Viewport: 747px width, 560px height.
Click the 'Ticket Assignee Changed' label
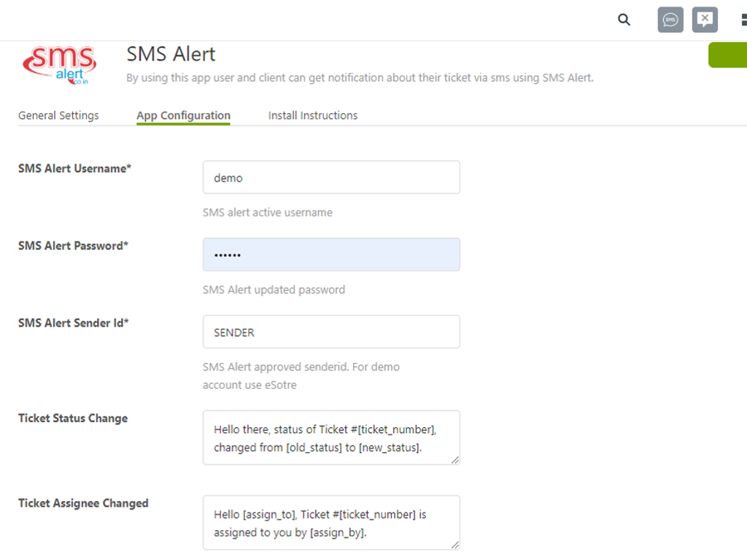pyautogui.click(x=83, y=503)
